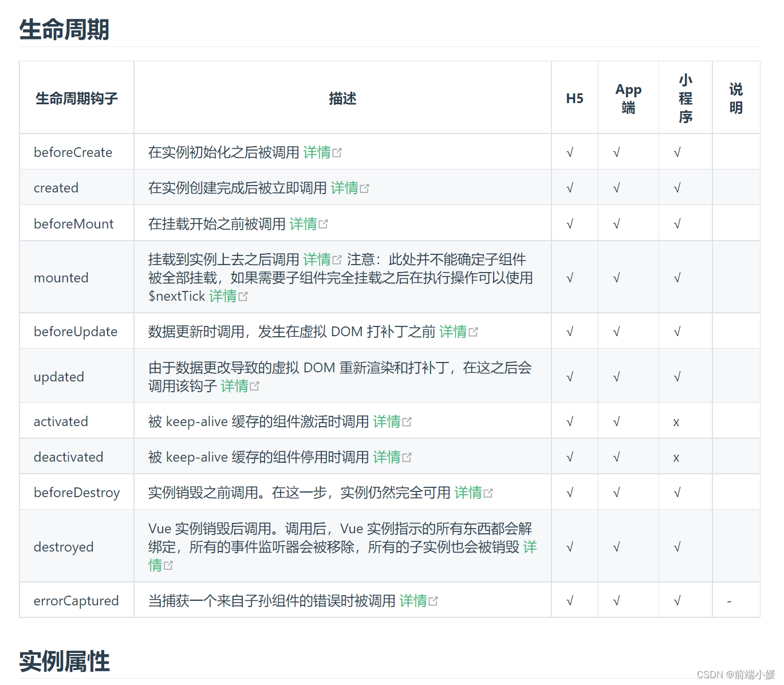Open 详情 link in beforeUpdate row
The image size is (784, 685).
(453, 332)
